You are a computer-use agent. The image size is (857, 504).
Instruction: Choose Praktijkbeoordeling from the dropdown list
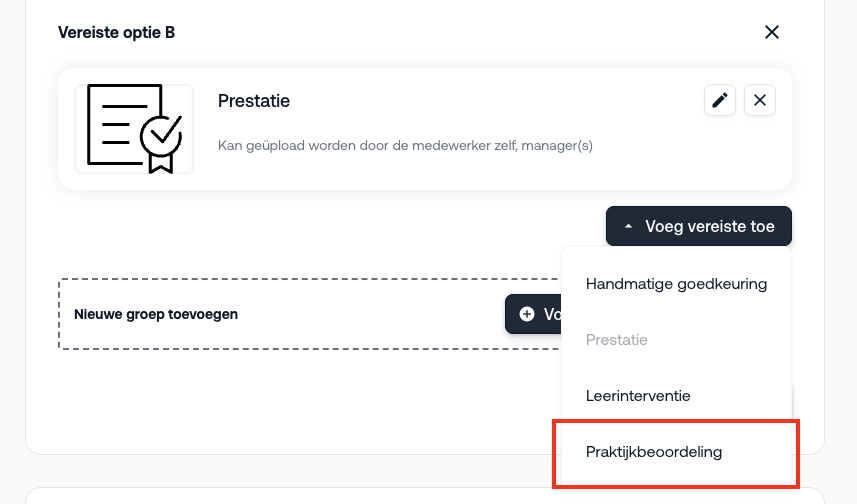coord(654,452)
